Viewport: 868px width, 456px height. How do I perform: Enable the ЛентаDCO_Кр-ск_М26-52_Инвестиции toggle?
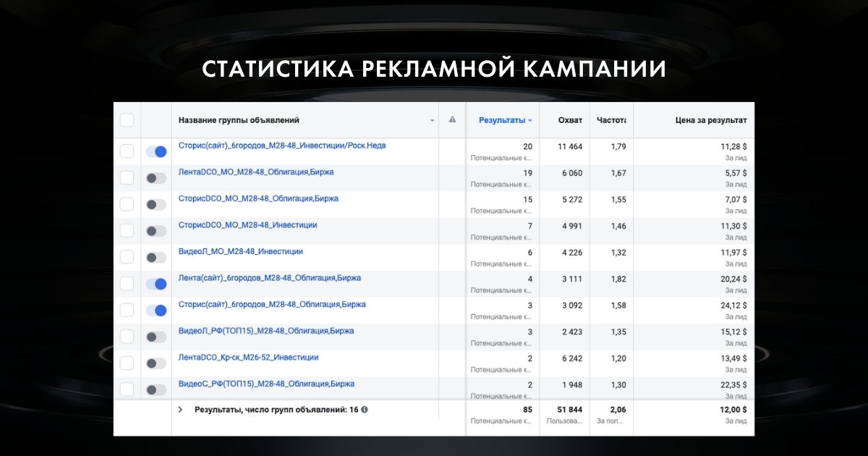click(156, 363)
